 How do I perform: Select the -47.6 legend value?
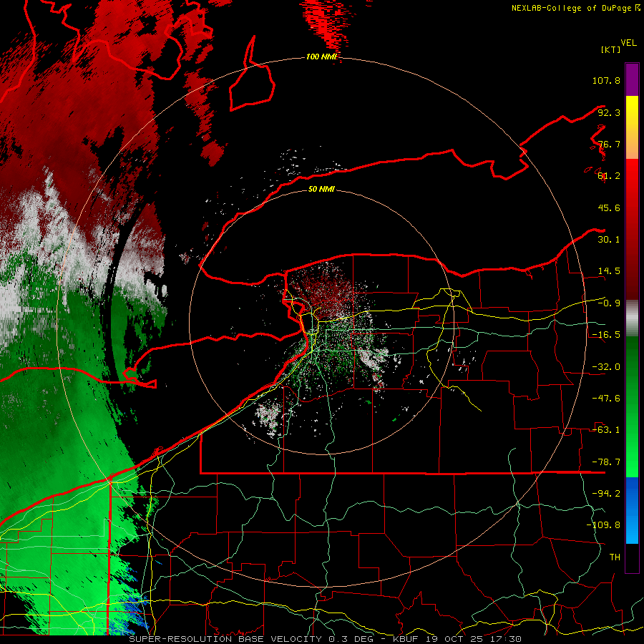[606, 399]
